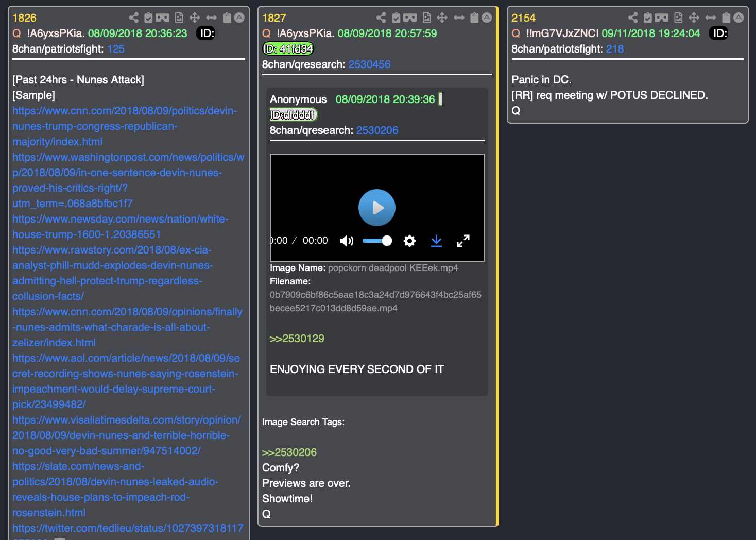Switch the video to fullscreen
Screen dimensions: 756x540
463,241
